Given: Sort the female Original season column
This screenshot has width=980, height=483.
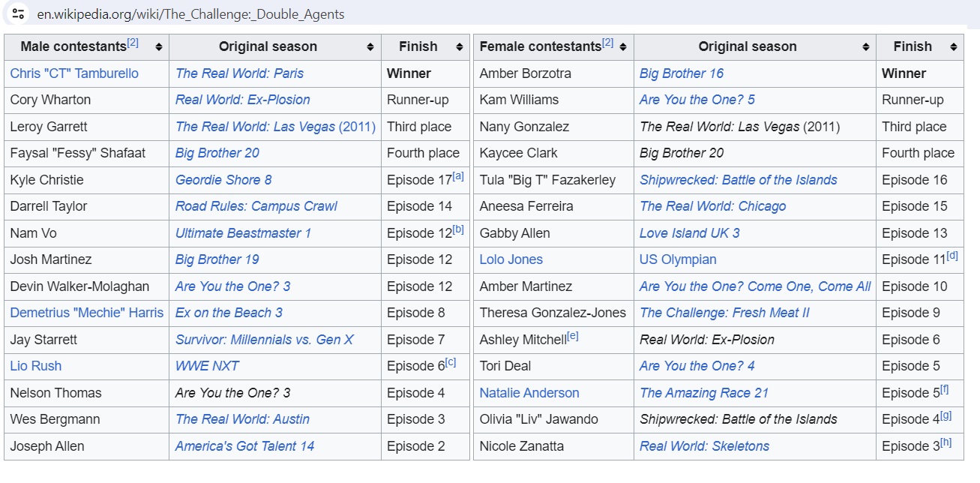Looking at the screenshot, I should pyautogui.click(x=865, y=47).
